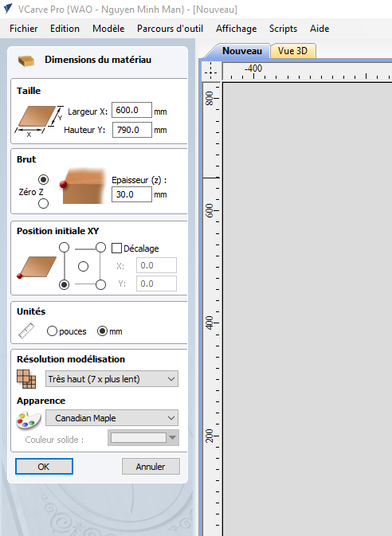The height and width of the screenshot is (536, 392).
Task: Switch to the Vue 3D tab
Action: (292, 51)
